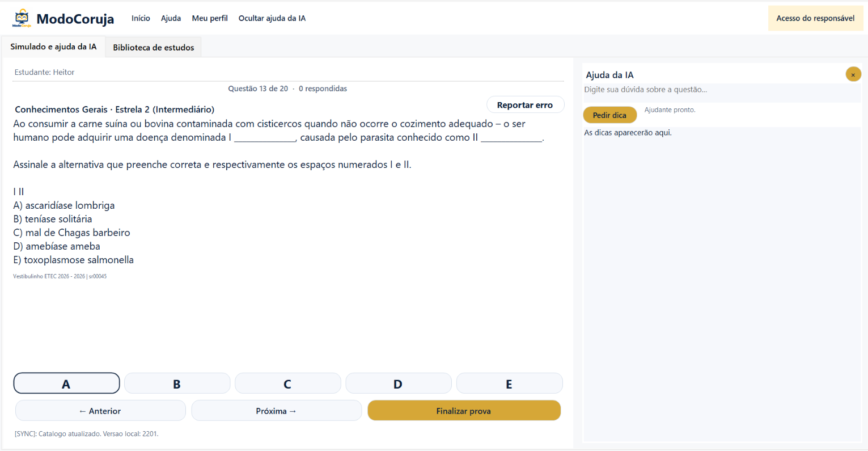Select answer option D
The width and height of the screenshot is (868, 451).
(398, 383)
